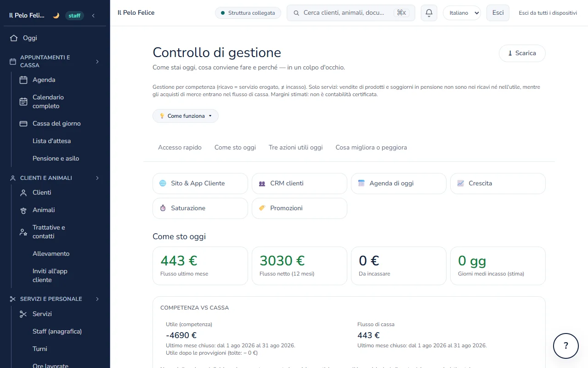The width and height of the screenshot is (588, 368).
Task: Collapse the Servizi e personale section chevron
Action: point(97,299)
